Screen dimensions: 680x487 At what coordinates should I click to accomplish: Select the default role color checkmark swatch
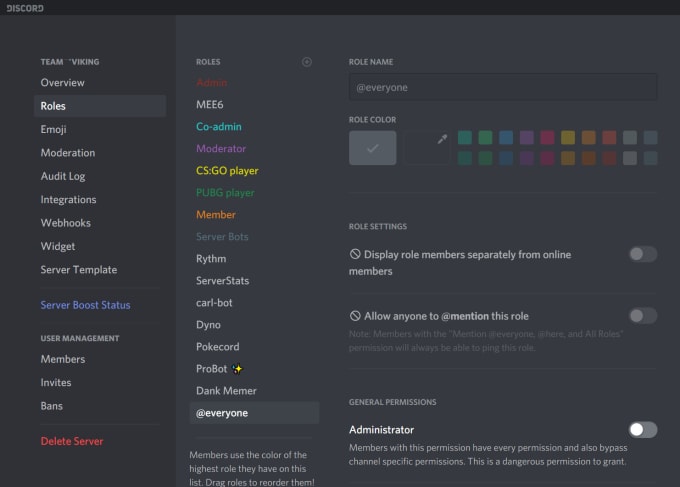pos(373,148)
